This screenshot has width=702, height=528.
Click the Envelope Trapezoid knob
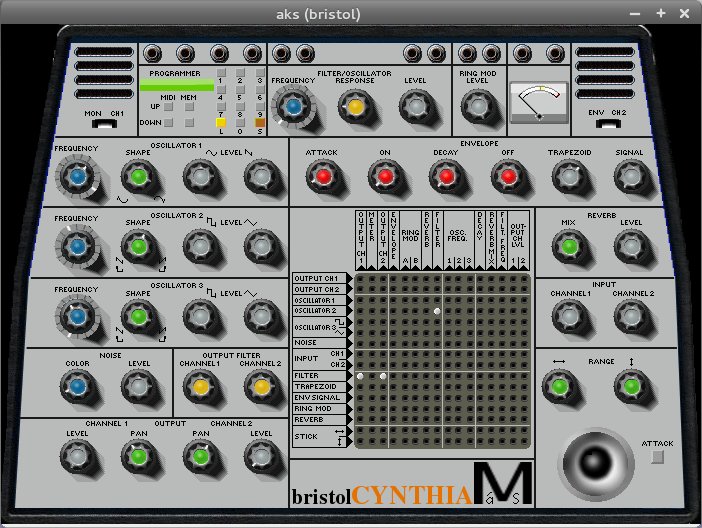pos(569,177)
